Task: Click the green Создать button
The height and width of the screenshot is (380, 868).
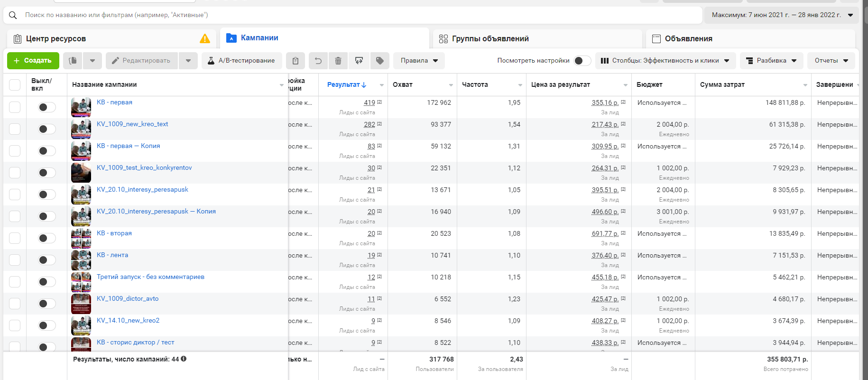Action: coord(33,61)
